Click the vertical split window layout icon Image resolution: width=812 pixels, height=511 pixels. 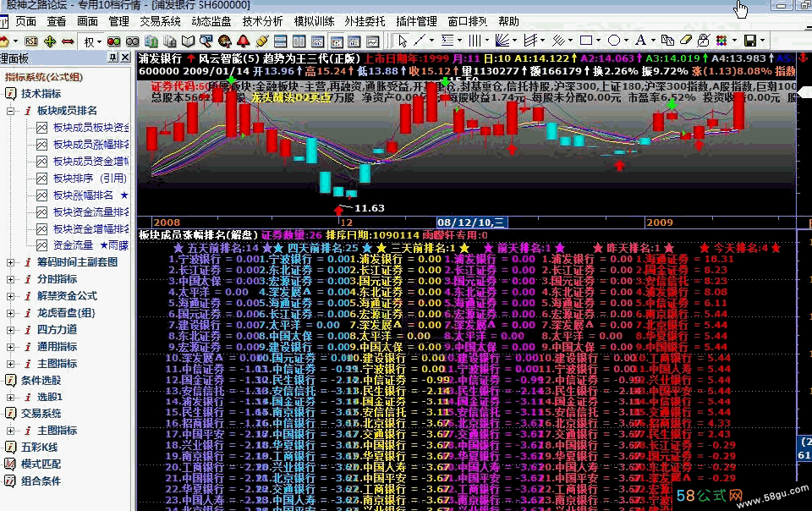tap(299, 41)
